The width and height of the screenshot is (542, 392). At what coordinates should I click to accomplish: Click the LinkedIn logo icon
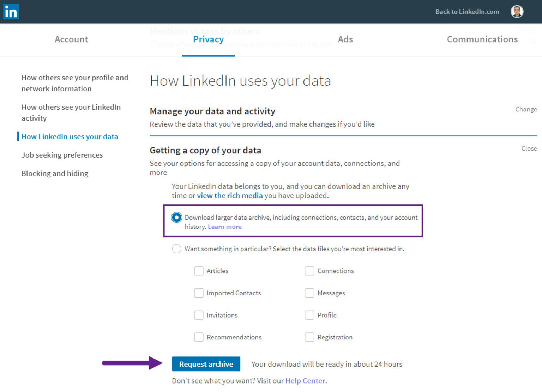11,12
